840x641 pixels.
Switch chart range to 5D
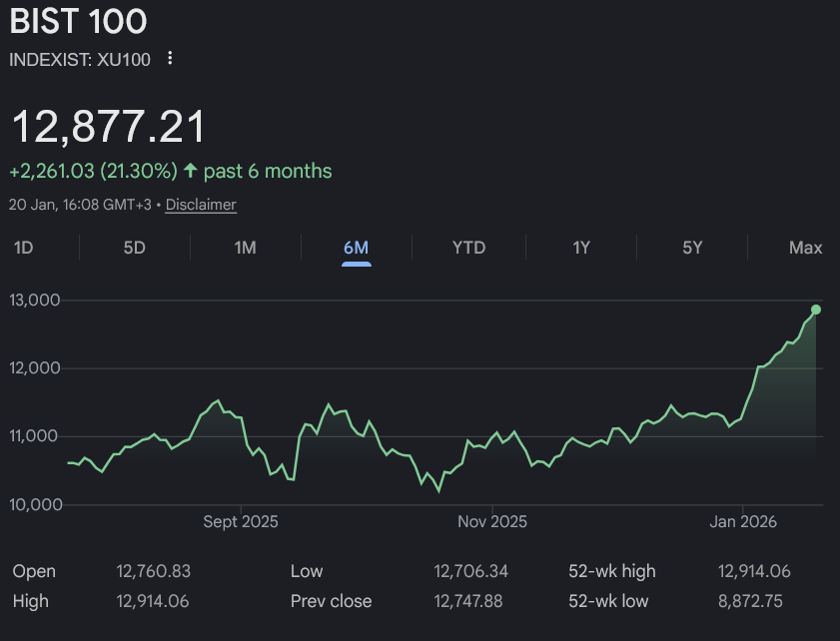pos(135,248)
